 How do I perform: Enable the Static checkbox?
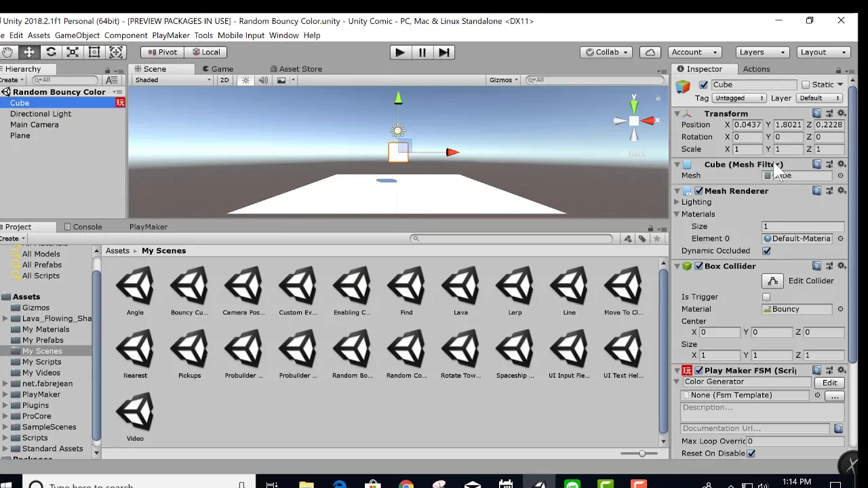(x=806, y=85)
